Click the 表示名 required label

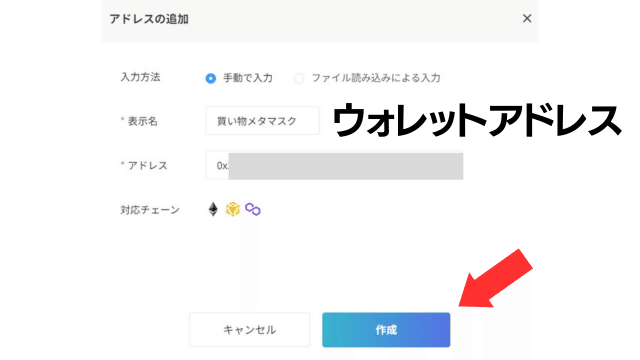click(x=139, y=121)
